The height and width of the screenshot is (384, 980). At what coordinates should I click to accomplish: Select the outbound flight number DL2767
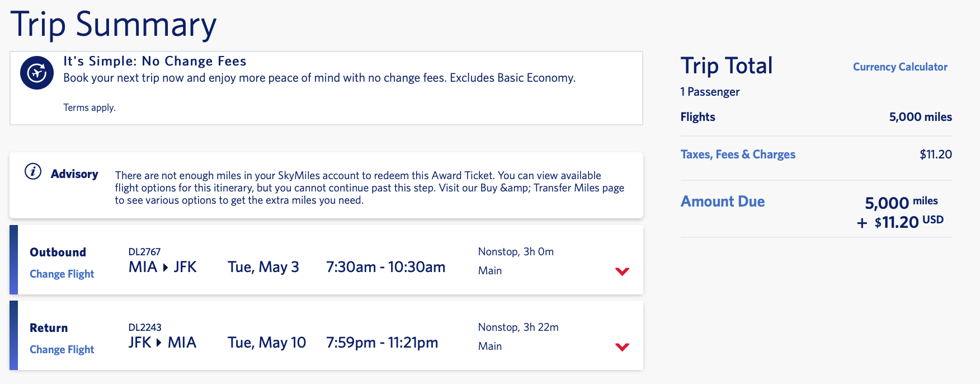pyautogui.click(x=144, y=252)
